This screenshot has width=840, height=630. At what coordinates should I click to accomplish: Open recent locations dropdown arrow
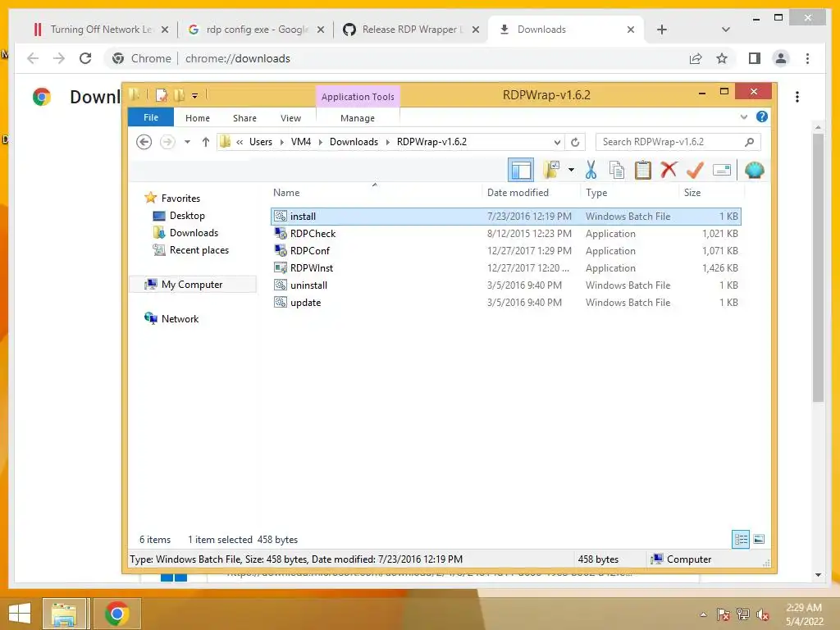[x=187, y=142]
